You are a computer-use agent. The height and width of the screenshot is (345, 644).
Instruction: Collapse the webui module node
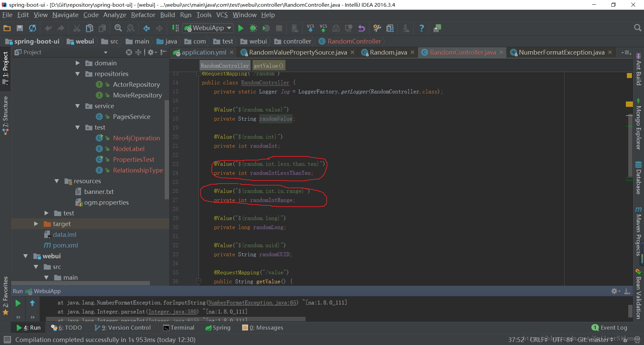pyautogui.click(x=25, y=256)
